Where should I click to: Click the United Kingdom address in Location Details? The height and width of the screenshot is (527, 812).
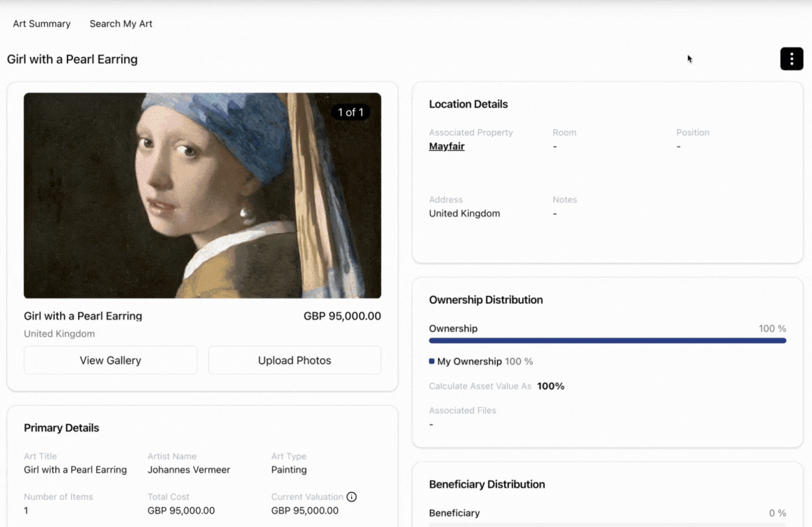(x=464, y=214)
